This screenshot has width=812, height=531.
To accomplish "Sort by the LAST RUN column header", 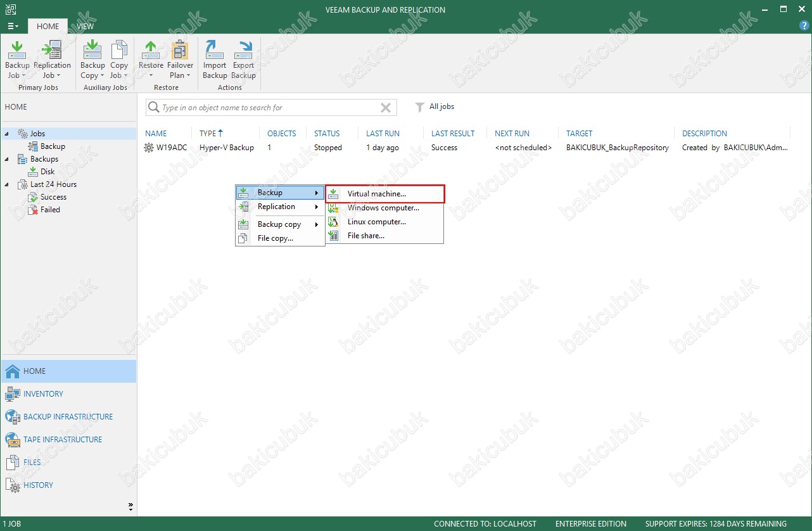I will [x=383, y=134].
